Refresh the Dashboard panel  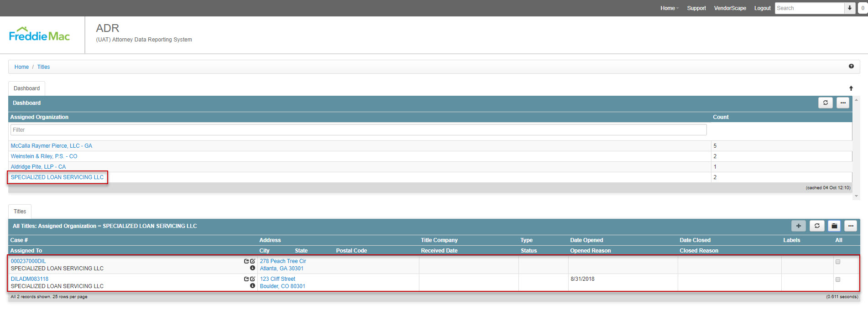[825, 103]
